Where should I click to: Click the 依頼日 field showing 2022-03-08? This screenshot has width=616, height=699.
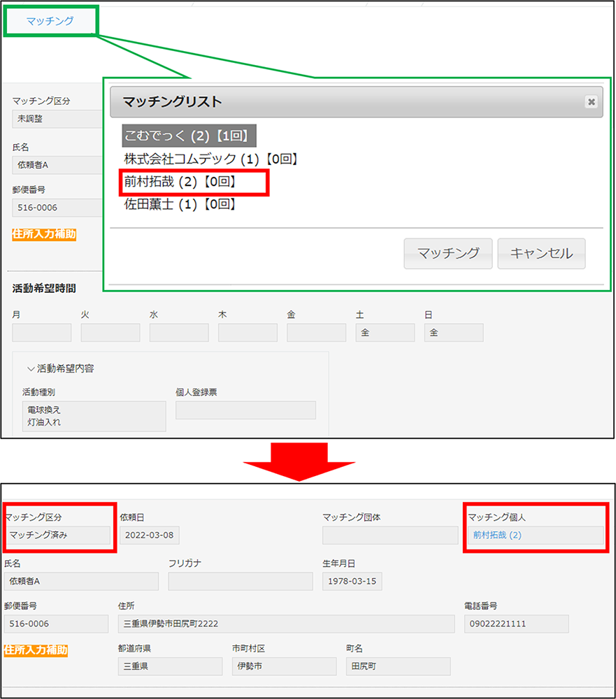coord(150,535)
